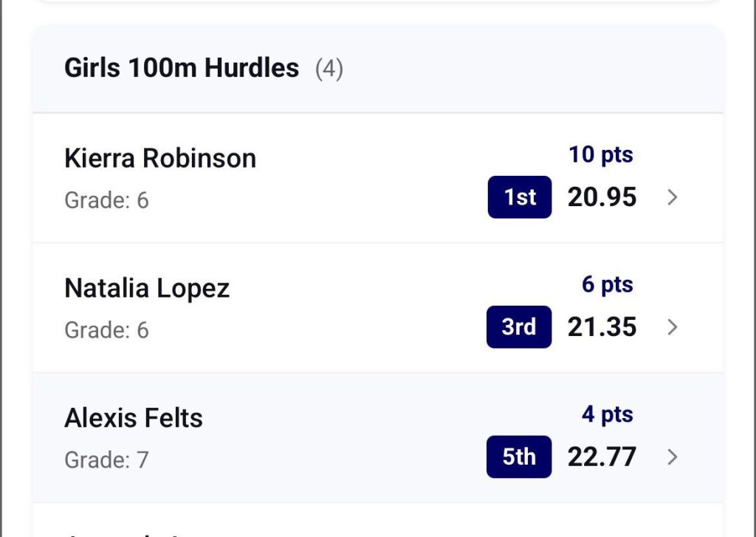Select the 3rd place badge

(x=519, y=327)
